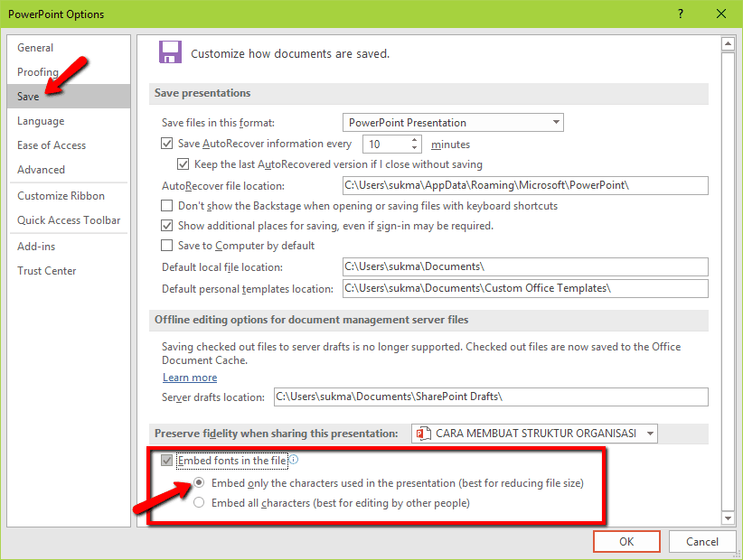
Task: Click the info icon beside Embed fonts
Action: pyautogui.click(x=294, y=459)
